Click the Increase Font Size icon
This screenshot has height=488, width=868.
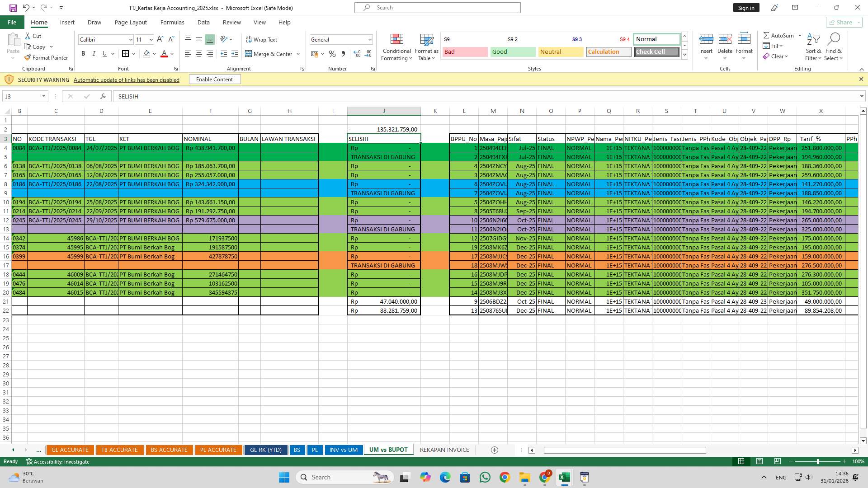[x=160, y=40]
